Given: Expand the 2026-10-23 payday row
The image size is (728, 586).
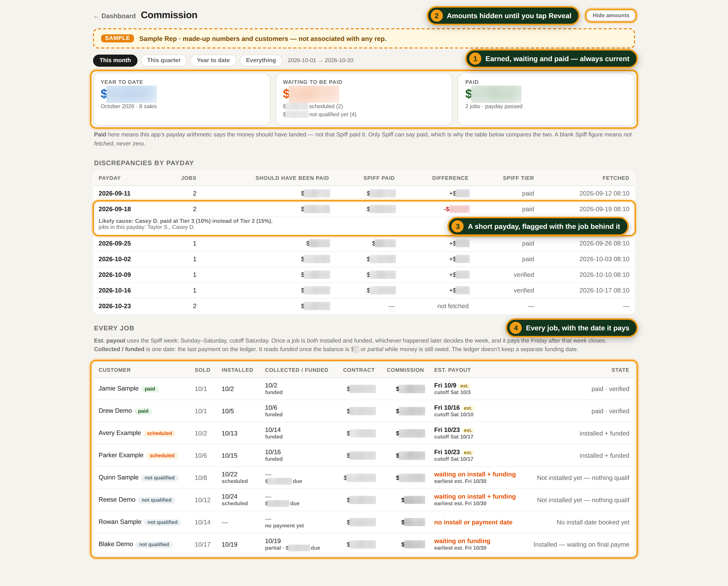Looking at the screenshot, I should click(364, 306).
